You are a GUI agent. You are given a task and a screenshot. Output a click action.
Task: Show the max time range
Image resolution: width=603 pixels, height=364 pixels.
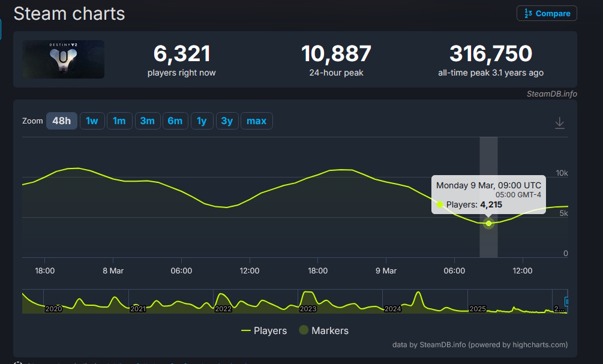[256, 121]
